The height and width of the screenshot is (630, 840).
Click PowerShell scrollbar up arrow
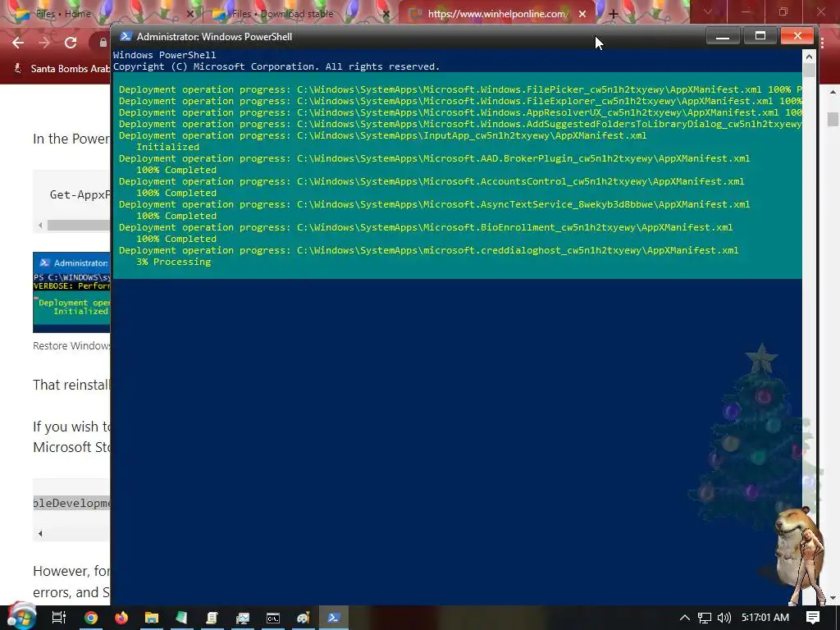[809, 57]
